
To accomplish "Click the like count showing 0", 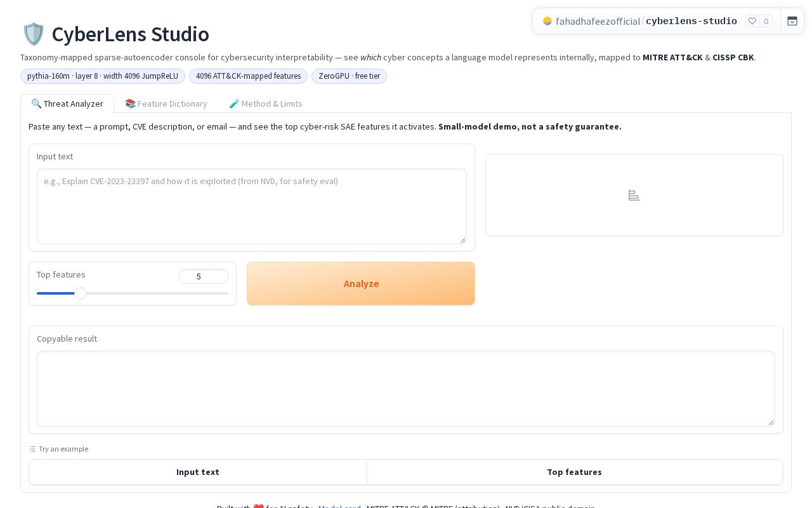I will pyautogui.click(x=766, y=21).
